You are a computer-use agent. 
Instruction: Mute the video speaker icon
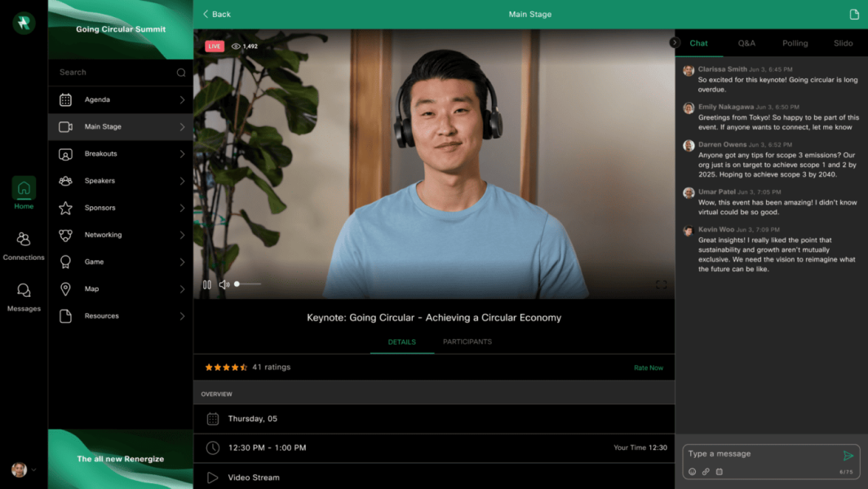pos(224,284)
